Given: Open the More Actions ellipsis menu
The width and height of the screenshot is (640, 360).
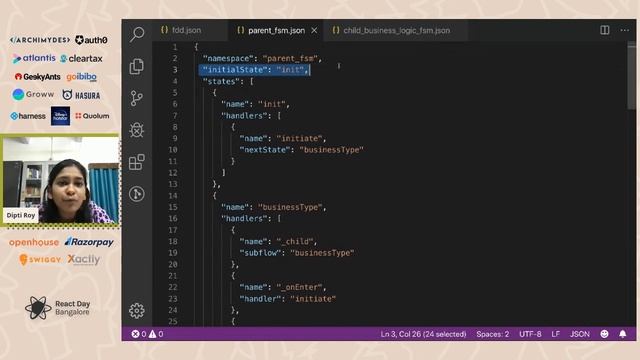Looking at the screenshot, I should click(x=624, y=30).
